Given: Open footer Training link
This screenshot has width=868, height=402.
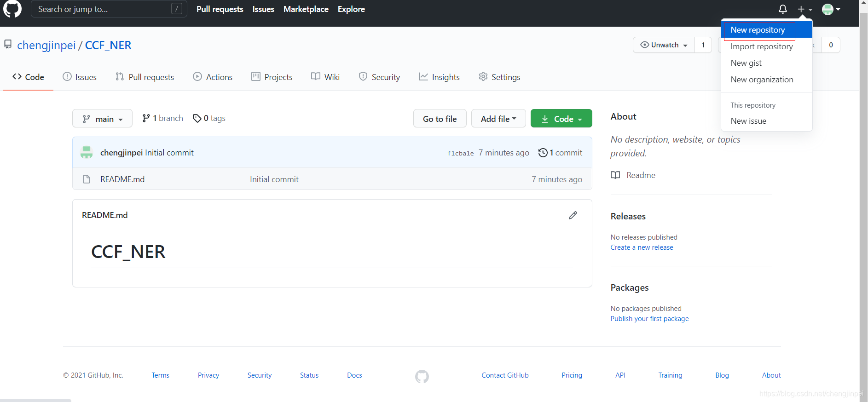Looking at the screenshot, I should (x=670, y=375).
